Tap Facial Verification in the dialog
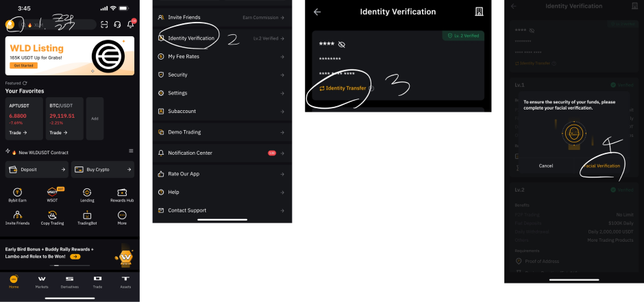644x302 pixels. click(x=602, y=166)
